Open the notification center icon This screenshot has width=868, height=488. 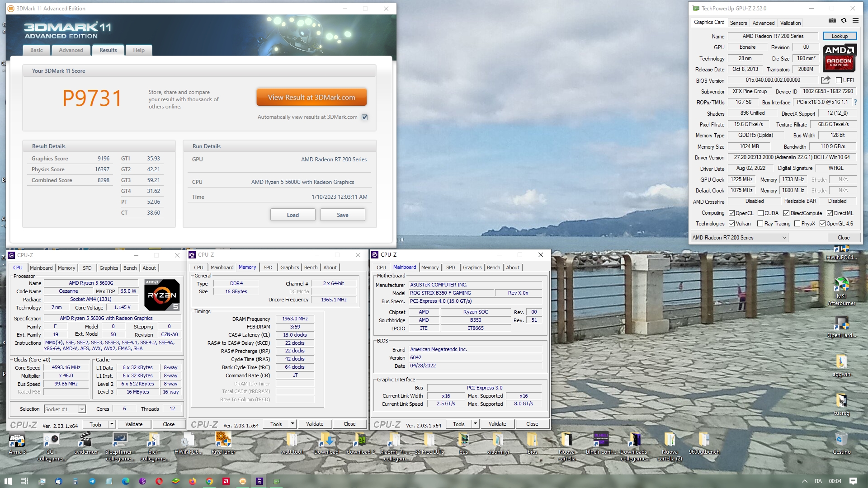click(x=853, y=481)
